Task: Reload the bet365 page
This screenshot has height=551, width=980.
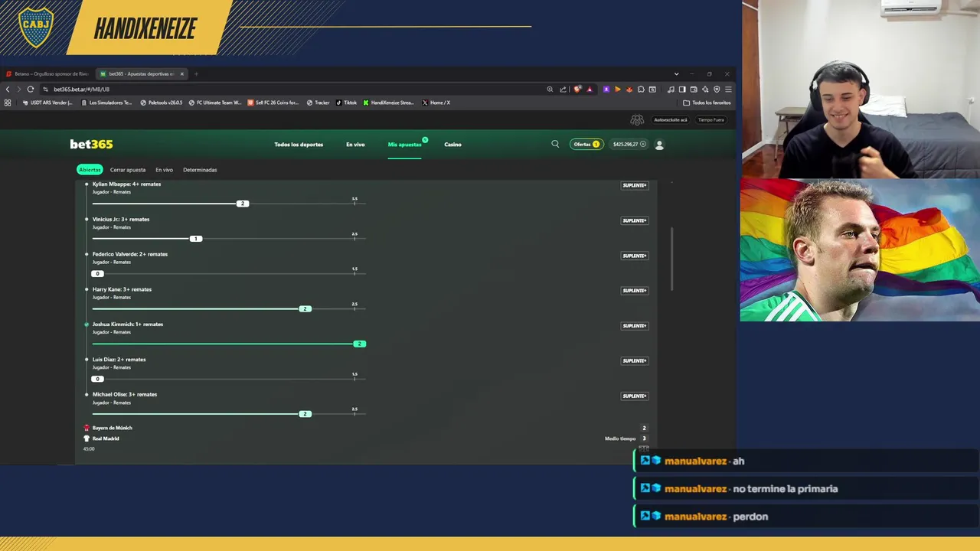Action: point(31,90)
